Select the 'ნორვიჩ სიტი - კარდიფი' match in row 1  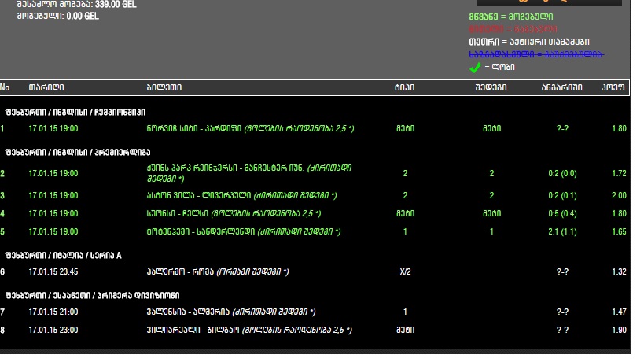point(250,128)
